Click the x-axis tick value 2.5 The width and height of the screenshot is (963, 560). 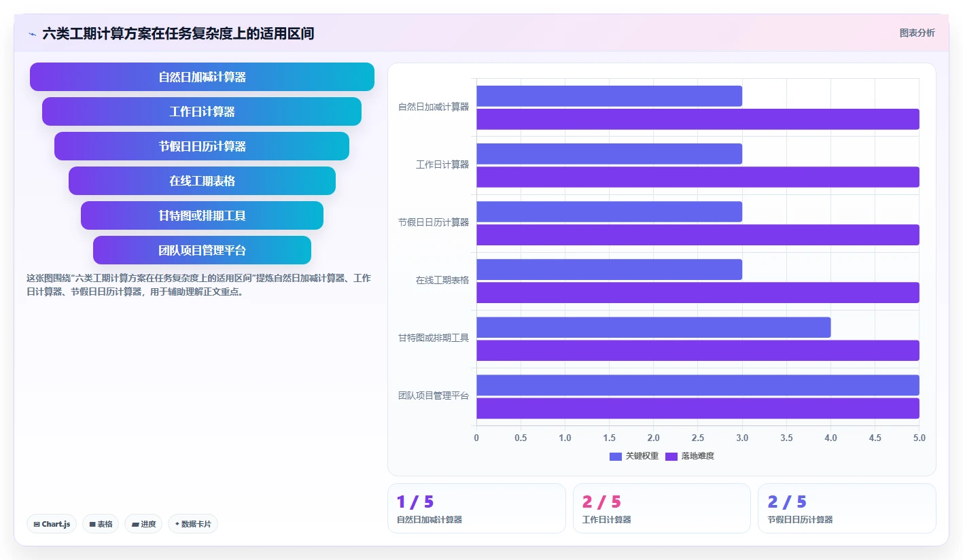[x=698, y=438]
